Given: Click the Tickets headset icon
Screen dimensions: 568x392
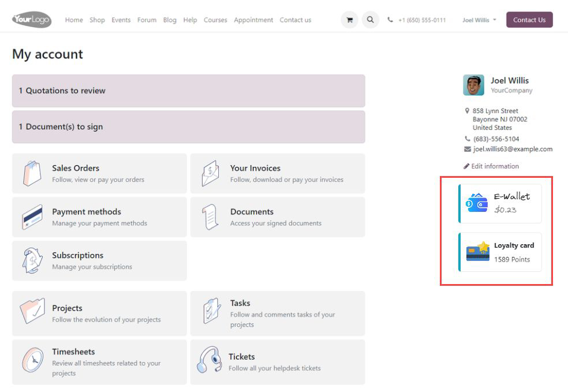Looking at the screenshot, I should 210,360.
